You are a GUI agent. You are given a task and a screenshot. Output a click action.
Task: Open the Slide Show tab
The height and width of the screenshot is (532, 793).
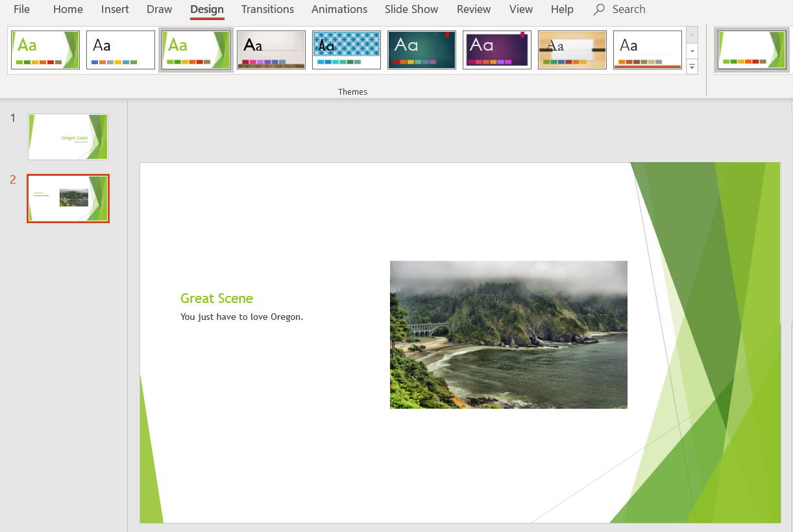point(411,9)
